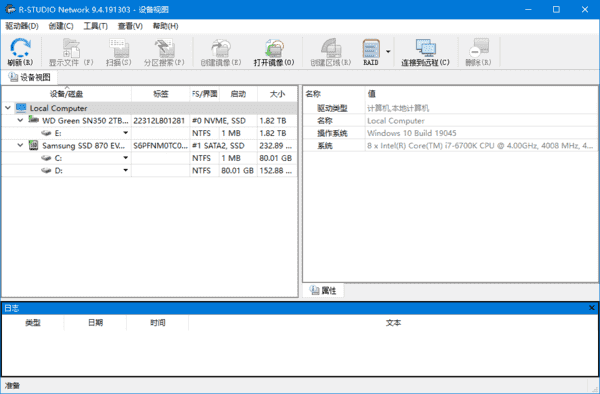Click the 驱动类型 property row
The height and width of the screenshot is (394, 600).
tap(450, 108)
